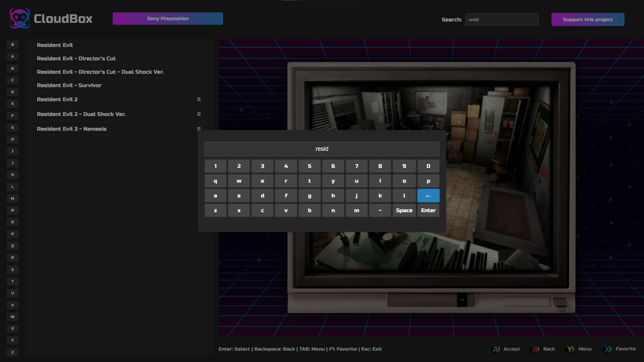The height and width of the screenshot is (362, 644).
Task: Click the backspace arrow key on keyboard
Action: click(428, 196)
